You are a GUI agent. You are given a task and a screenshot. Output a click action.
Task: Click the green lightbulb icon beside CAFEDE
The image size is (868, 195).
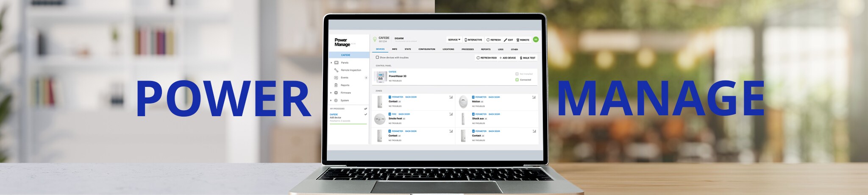[375, 39]
